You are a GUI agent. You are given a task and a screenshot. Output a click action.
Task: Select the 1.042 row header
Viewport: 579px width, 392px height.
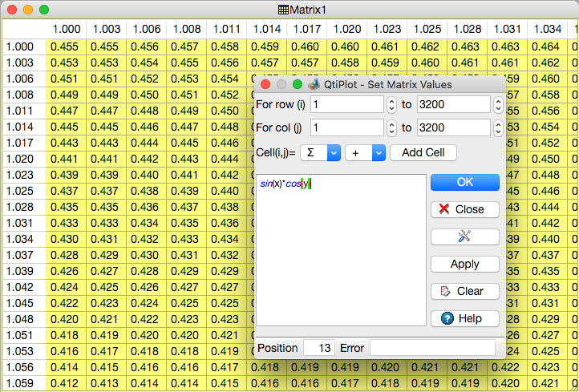coord(20,287)
